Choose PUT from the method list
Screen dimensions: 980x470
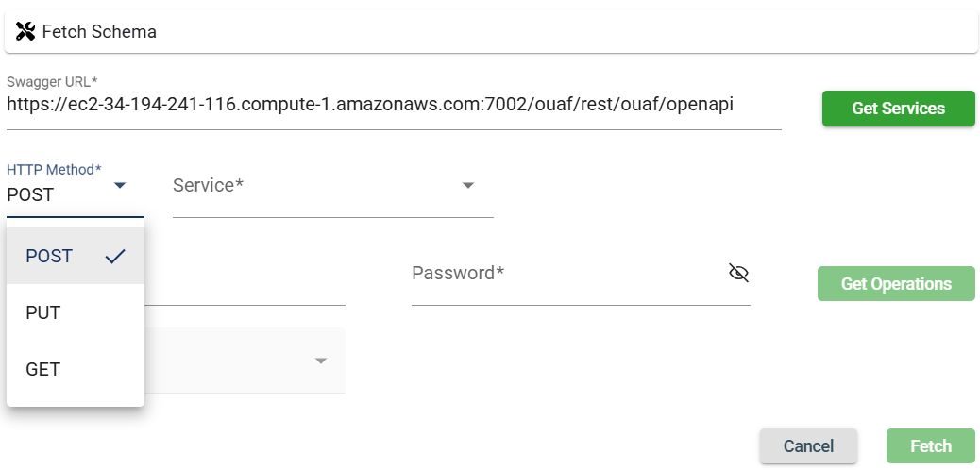[43, 312]
